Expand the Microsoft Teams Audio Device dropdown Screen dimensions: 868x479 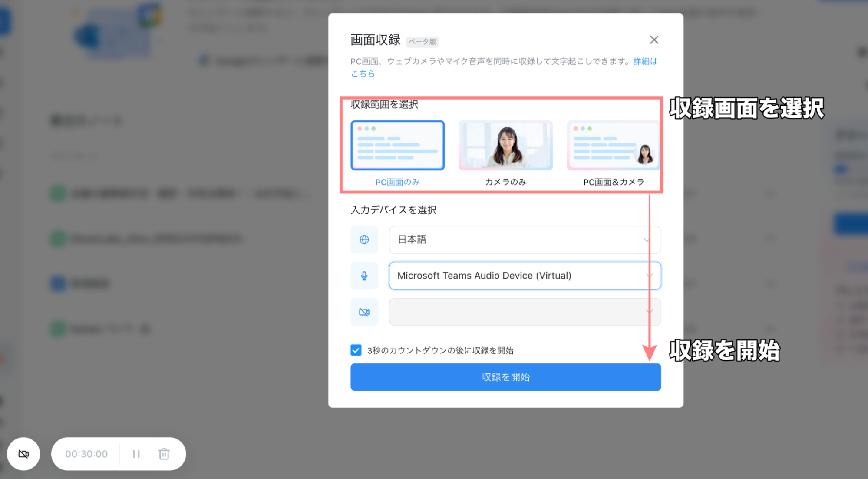(x=525, y=276)
